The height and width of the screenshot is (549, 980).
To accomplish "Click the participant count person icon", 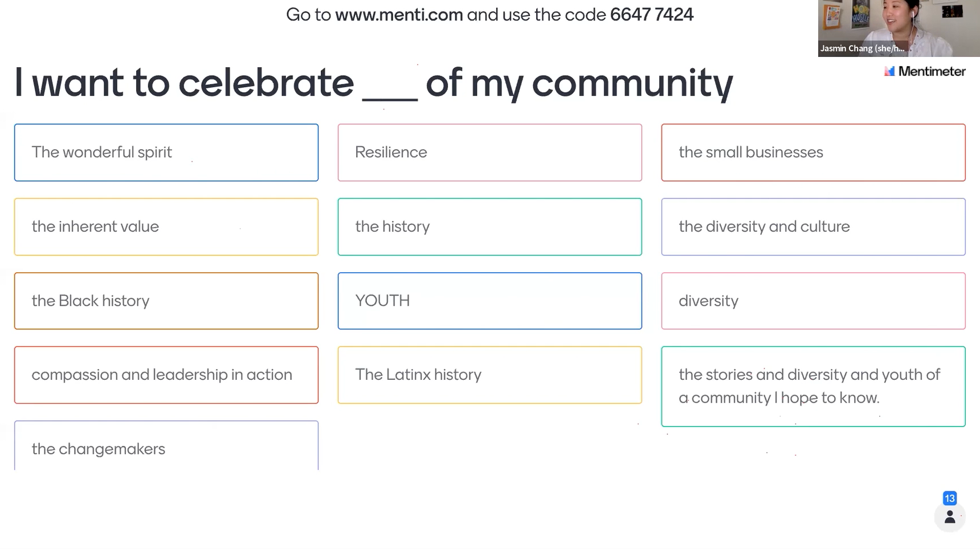I will (949, 517).
